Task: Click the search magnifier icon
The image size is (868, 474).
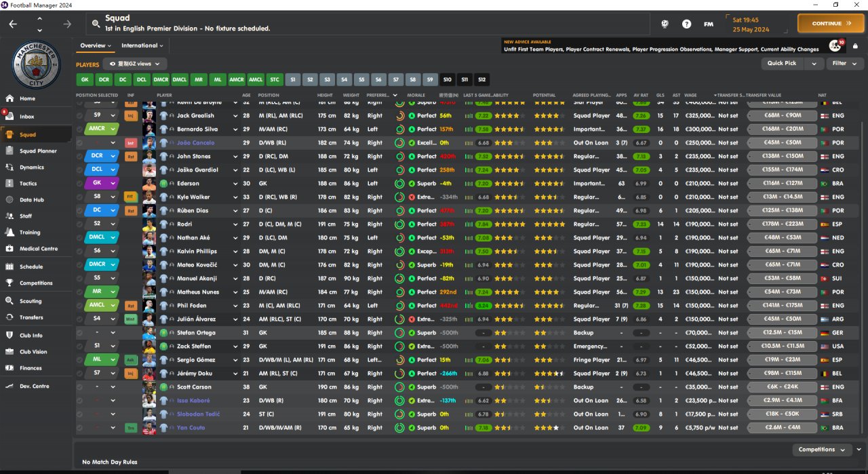Action: tap(96, 24)
